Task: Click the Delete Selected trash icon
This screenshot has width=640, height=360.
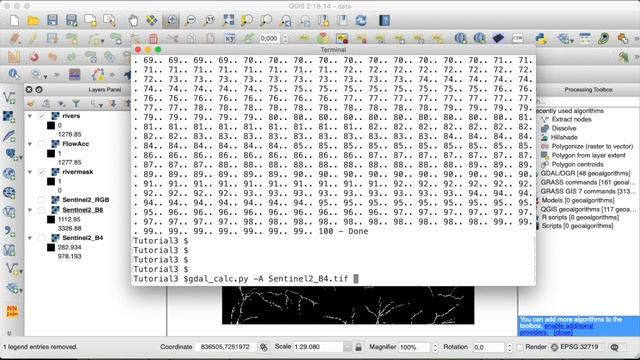Action: pos(153,38)
